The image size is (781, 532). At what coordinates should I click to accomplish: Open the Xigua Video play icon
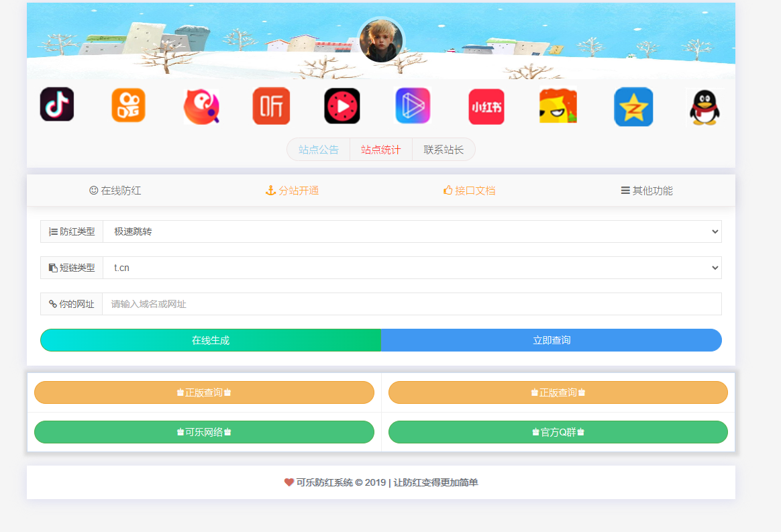click(342, 106)
